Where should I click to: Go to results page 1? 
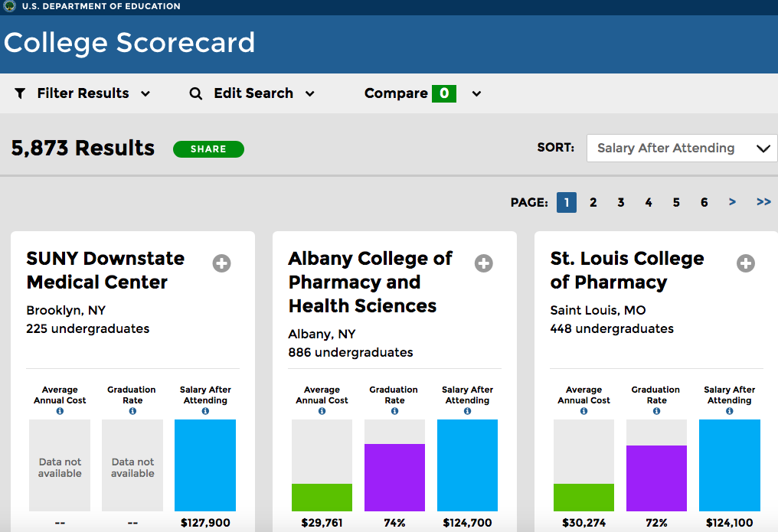[567, 202]
